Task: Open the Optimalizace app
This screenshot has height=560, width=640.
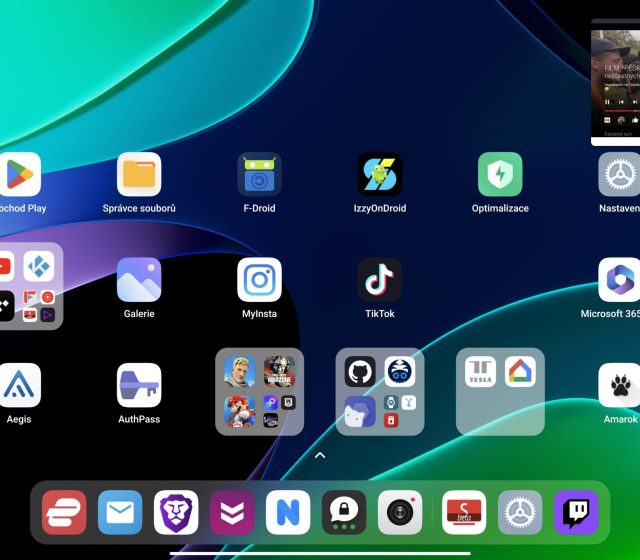Action: pos(500,175)
